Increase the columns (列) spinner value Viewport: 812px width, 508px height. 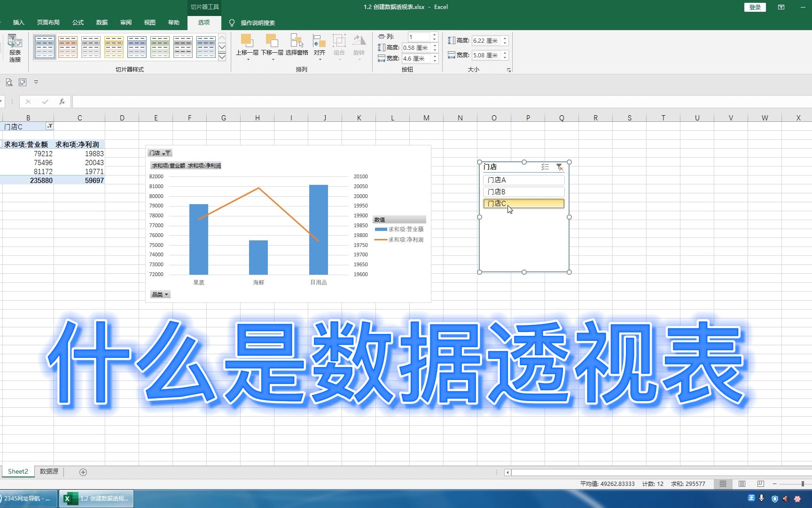click(x=435, y=34)
